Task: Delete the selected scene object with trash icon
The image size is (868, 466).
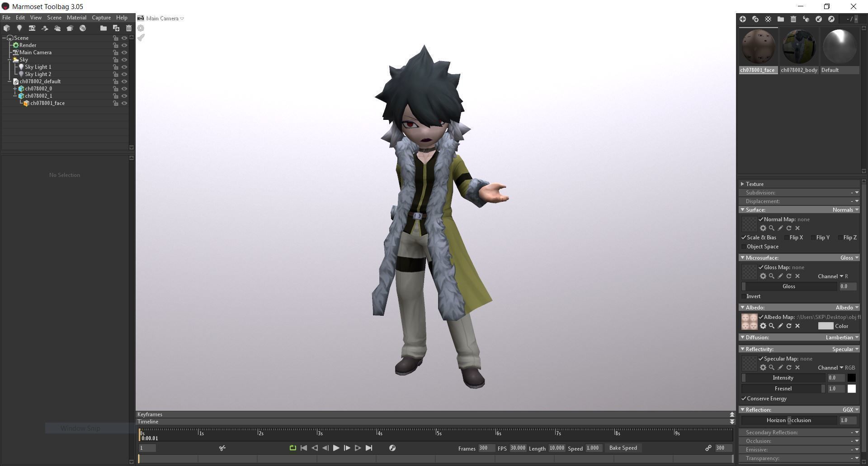Action: point(129,28)
